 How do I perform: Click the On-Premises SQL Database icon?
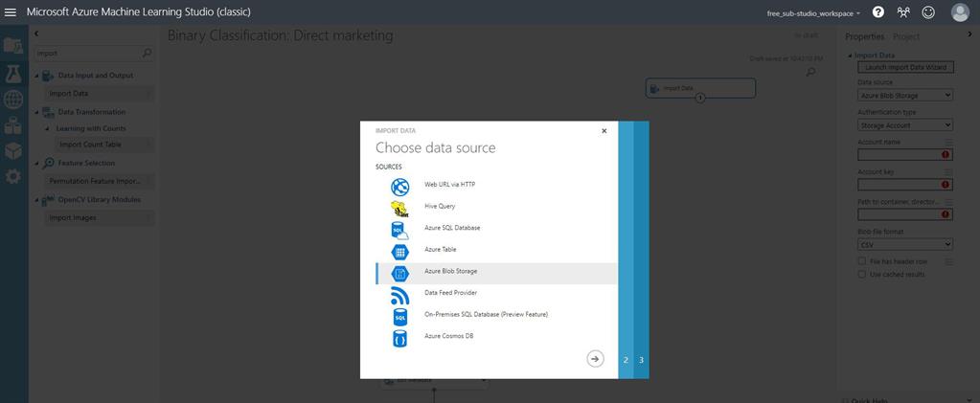click(400, 317)
